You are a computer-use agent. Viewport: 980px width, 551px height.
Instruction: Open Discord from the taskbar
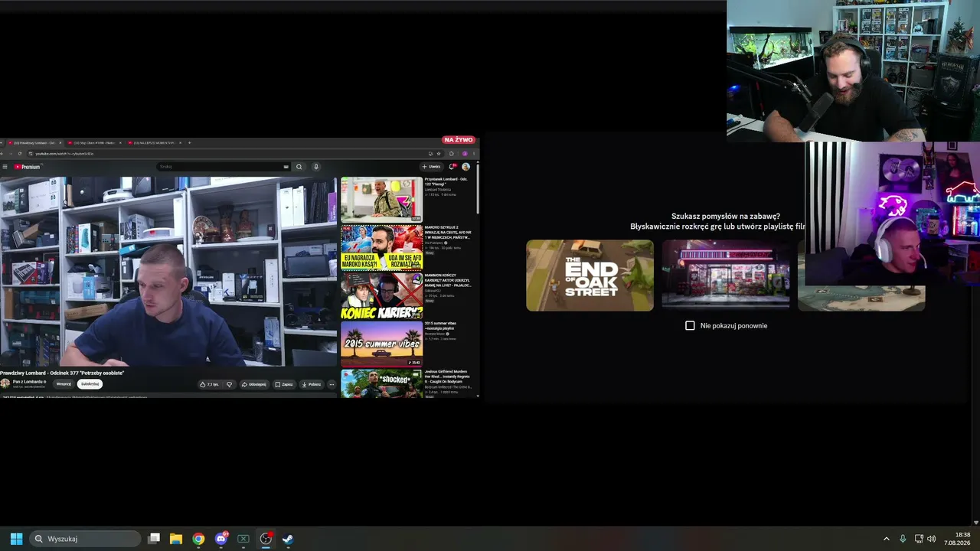[221, 539]
